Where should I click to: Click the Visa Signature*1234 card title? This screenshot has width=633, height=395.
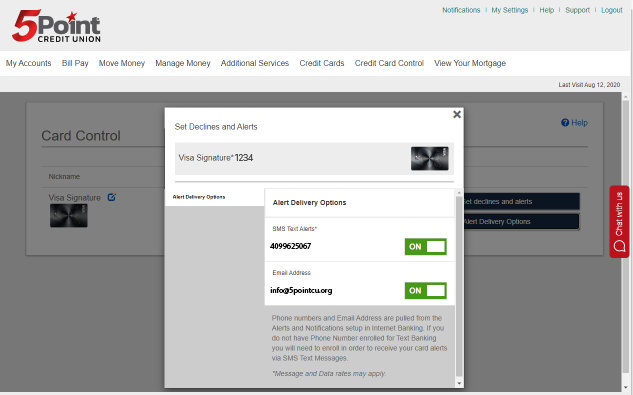click(216, 158)
